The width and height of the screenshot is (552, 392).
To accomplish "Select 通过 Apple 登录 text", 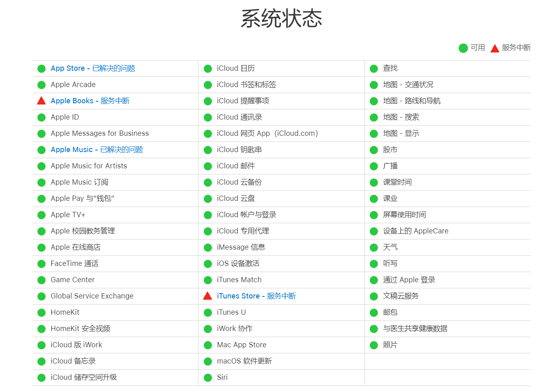I will 409,280.
